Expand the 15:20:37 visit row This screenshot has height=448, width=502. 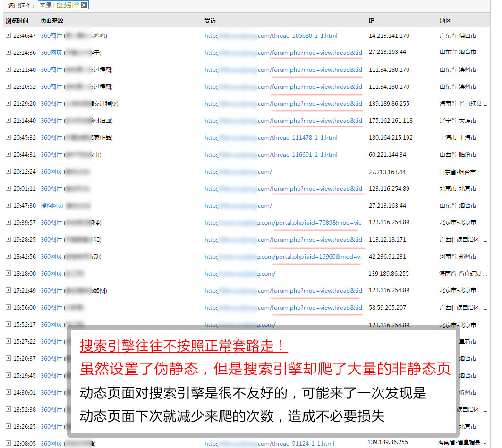tap(9, 358)
